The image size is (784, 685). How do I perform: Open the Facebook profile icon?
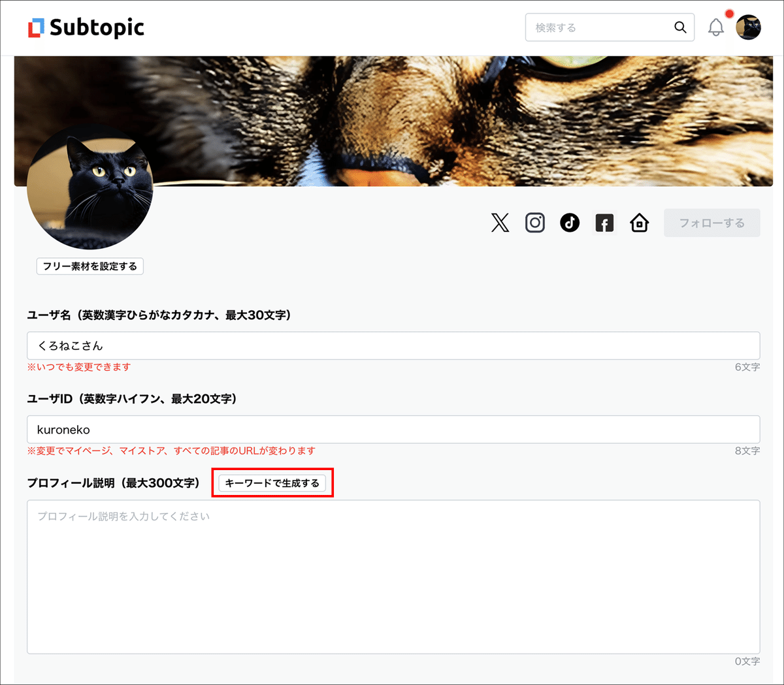click(604, 223)
